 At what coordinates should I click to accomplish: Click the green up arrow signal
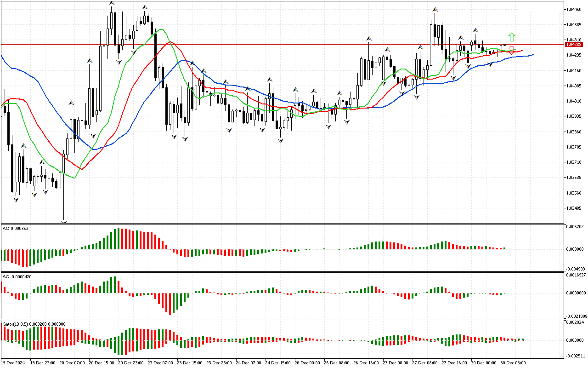tap(512, 37)
